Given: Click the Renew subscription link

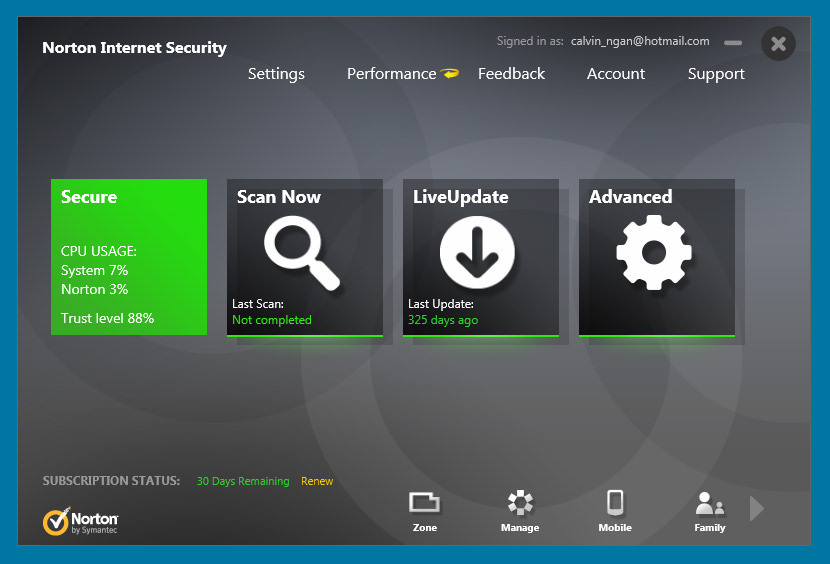Looking at the screenshot, I should [317, 481].
